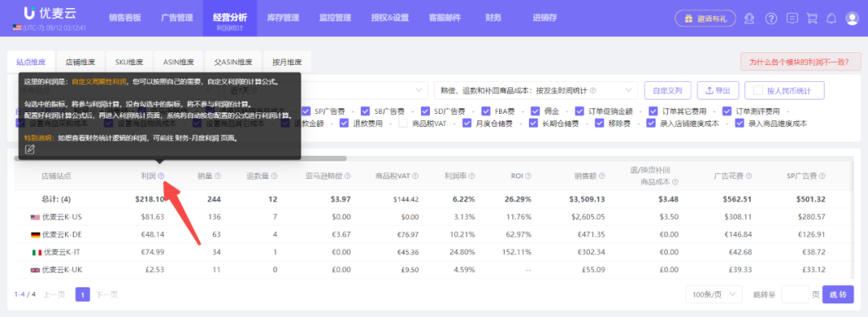The height and width of the screenshot is (317, 868).
Task: Click 为什么各个模块的利润不一致? link
Action: coord(800,62)
